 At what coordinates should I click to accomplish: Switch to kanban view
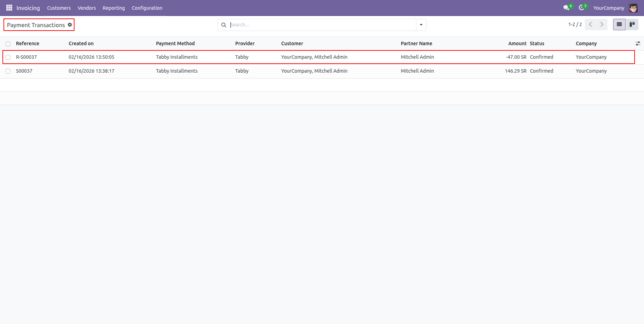pos(632,25)
